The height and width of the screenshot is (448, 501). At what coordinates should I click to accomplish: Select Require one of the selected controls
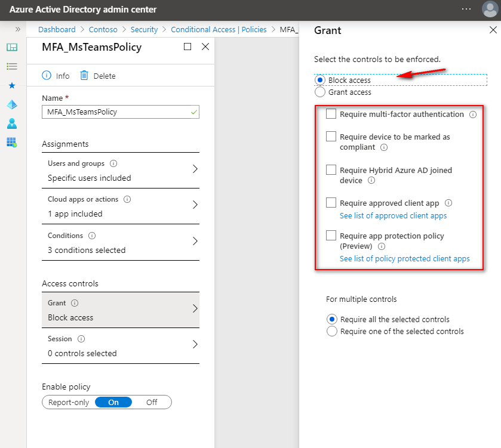coord(332,331)
